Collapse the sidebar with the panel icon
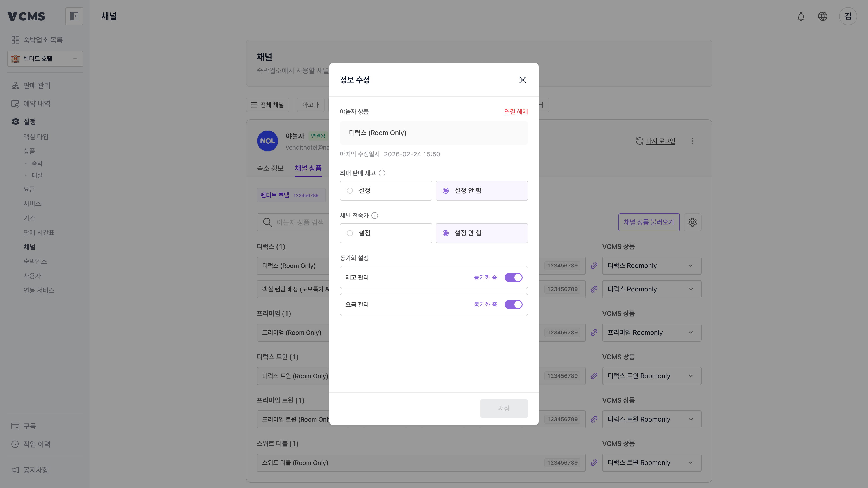868x488 pixels. click(x=74, y=16)
